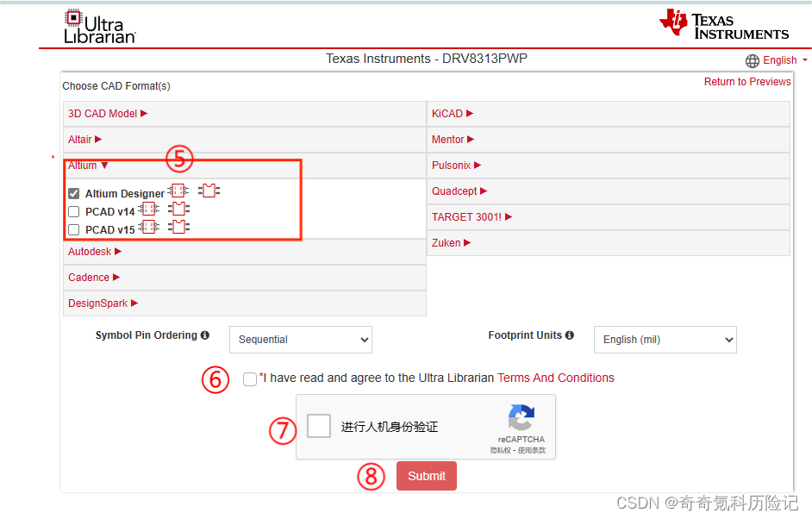Click the PCAD v15 symbol icon
812x519 pixels.
coord(148,227)
